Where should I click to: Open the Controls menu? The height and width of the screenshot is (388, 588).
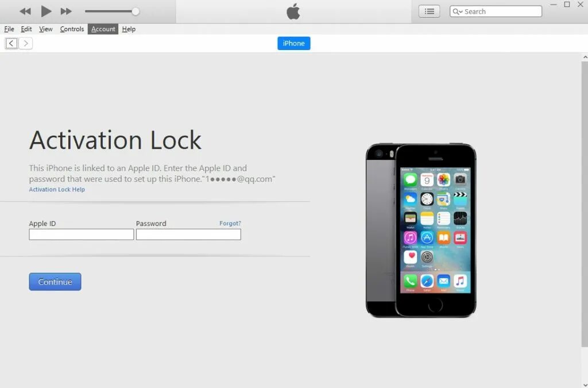coord(72,29)
